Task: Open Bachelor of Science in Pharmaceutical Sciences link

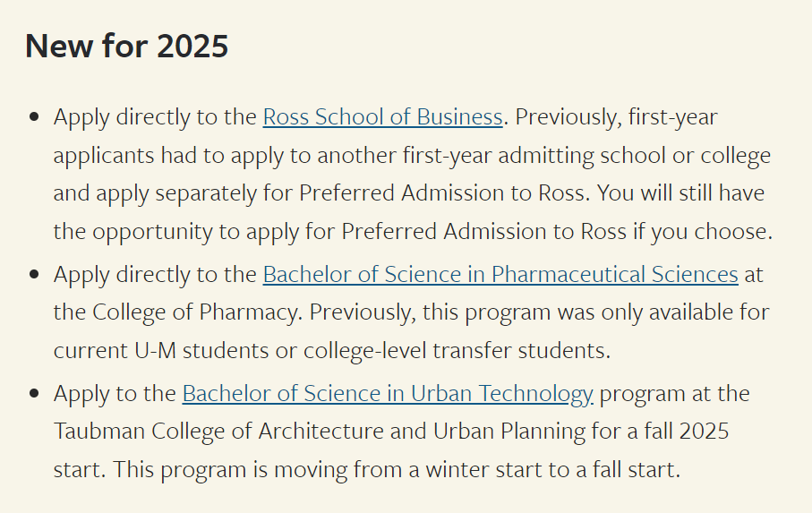Action: click(500, 274)
